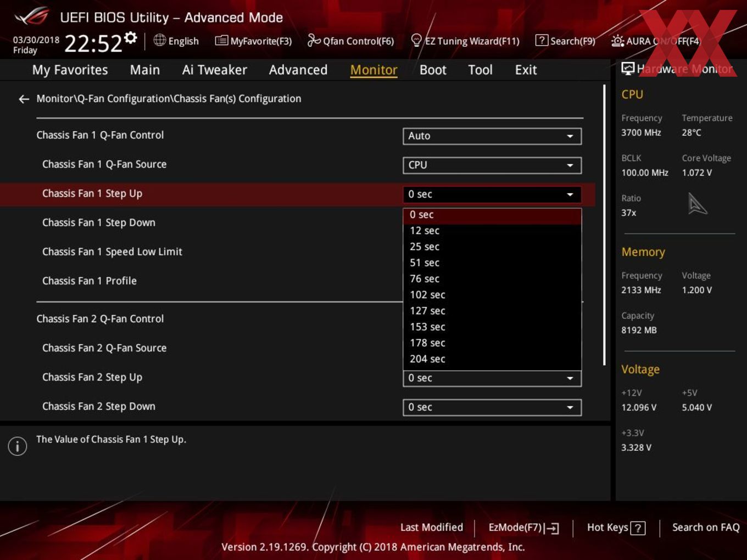Switch to the Advanced tab
The image size is (747, 560).
tap(298, 70)
